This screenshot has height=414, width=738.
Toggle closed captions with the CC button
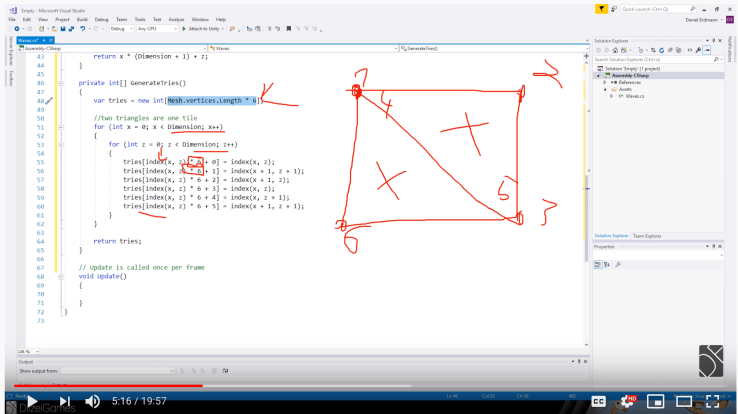click(x=598, y=401)
